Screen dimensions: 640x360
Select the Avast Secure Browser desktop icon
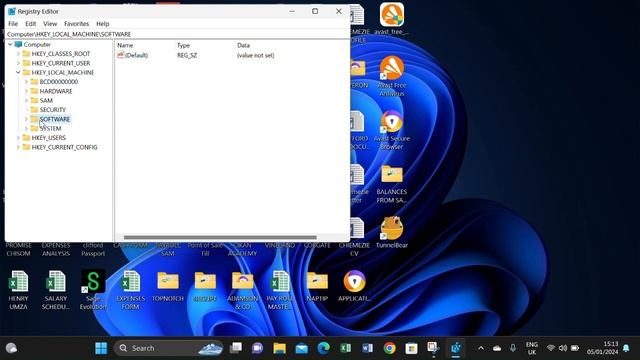pyautogui.click(x=392, y=130)
